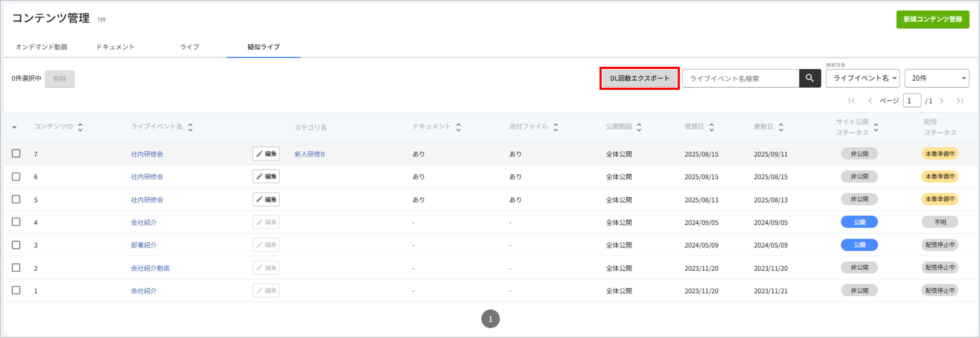Switch to ドキュメント tab
Screen dimensions: 980x338
point(115,47)
